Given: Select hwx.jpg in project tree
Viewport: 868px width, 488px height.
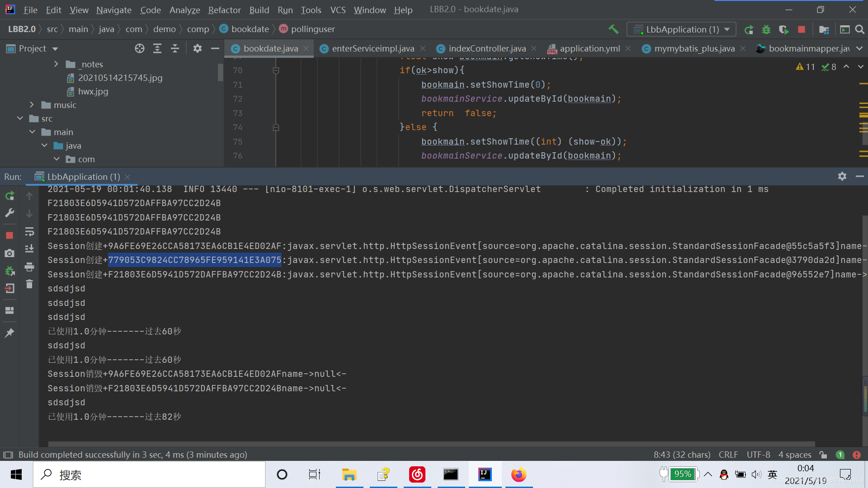Looking at the screenshot, I should pos(93,91).
